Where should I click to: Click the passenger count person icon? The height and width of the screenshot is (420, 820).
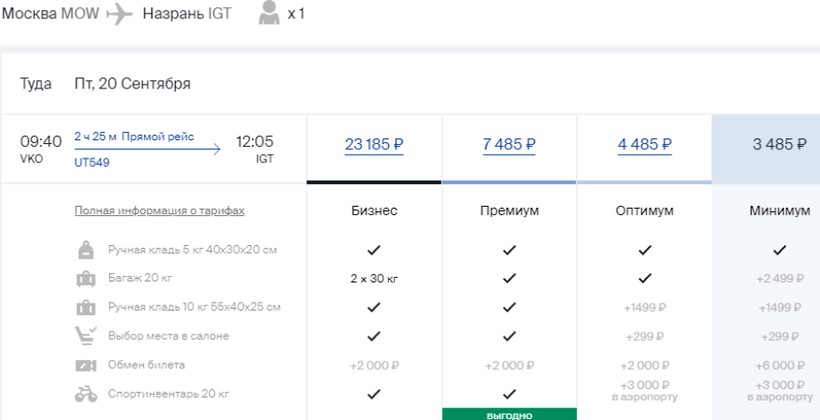(269, 14)
